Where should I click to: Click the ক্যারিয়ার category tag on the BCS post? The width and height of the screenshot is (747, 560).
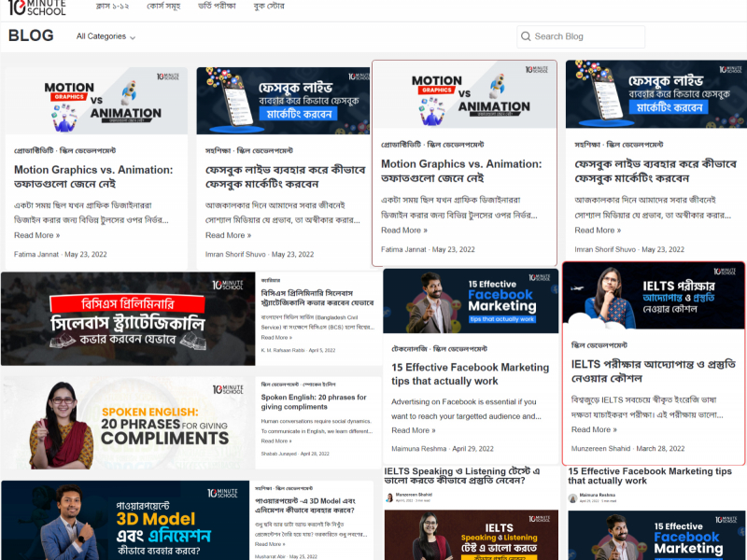click(271, 279)
